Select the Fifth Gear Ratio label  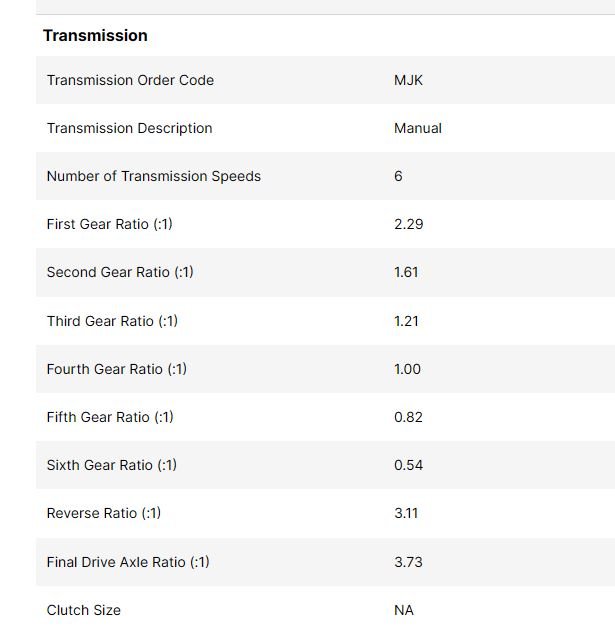[x=110, y=417]
